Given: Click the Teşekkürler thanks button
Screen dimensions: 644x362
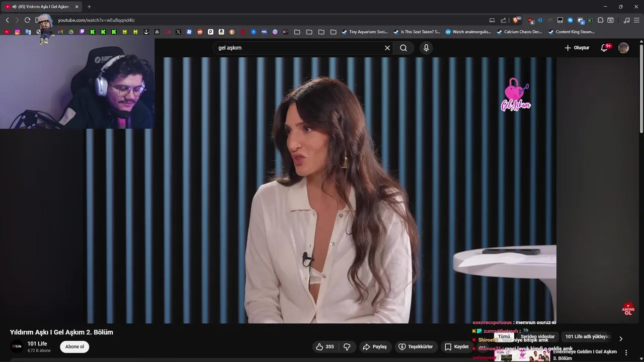Looking at the screenshot, I should [416, 346].
